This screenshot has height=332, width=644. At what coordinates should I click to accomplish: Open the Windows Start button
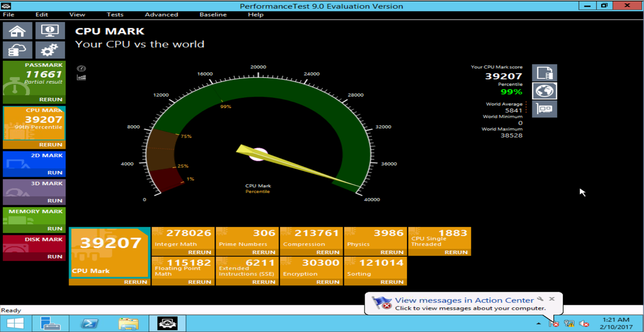[15, 323]
